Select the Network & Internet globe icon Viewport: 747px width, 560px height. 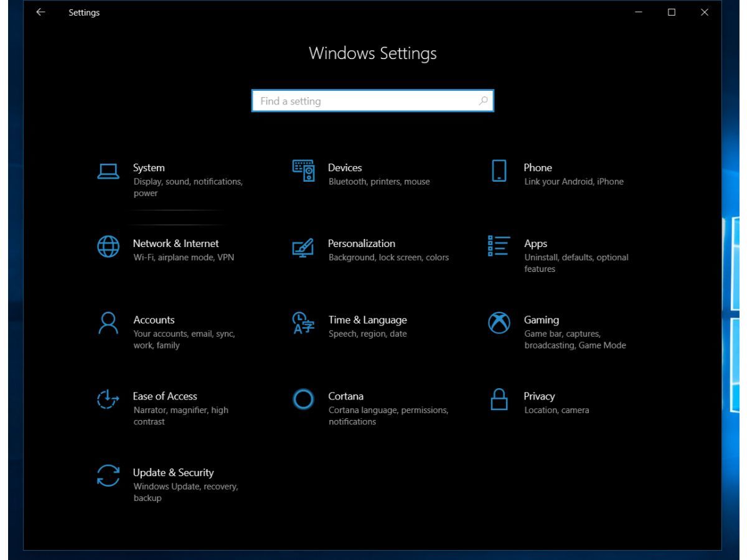[x=108, y=246]
